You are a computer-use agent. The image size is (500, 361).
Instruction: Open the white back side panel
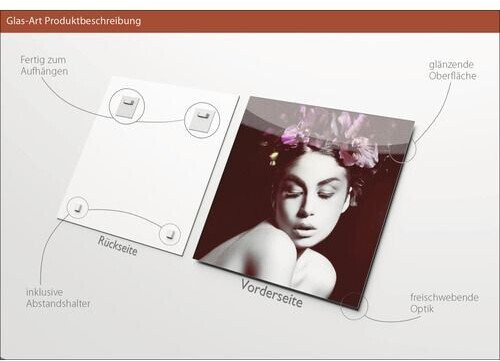tap(148, 166)
